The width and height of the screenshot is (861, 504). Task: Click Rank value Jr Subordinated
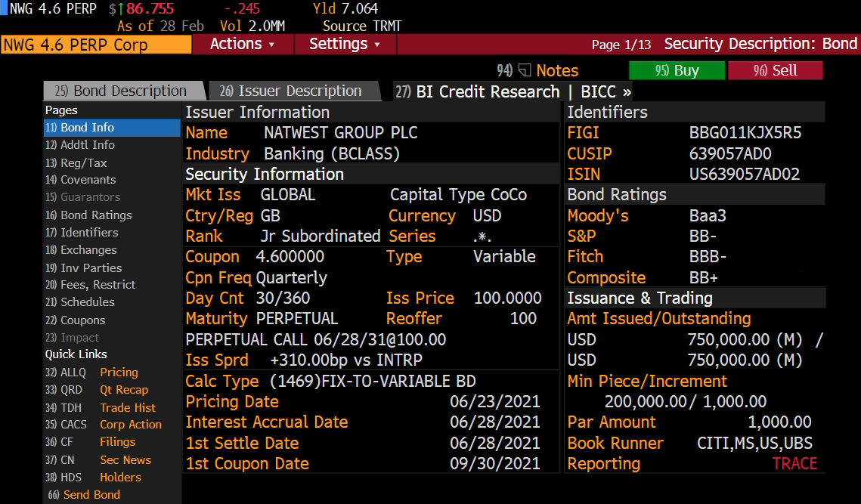coord(320,236)
